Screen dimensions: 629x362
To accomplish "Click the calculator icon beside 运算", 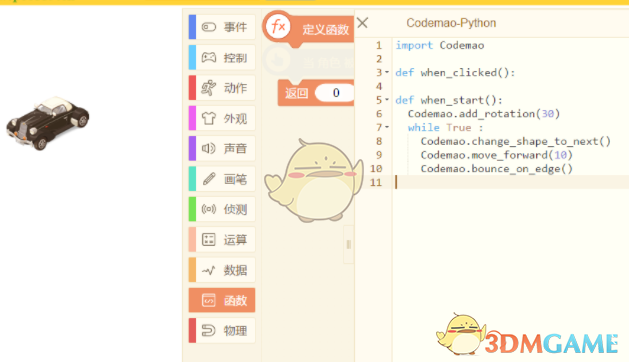I will click(209, 240).
